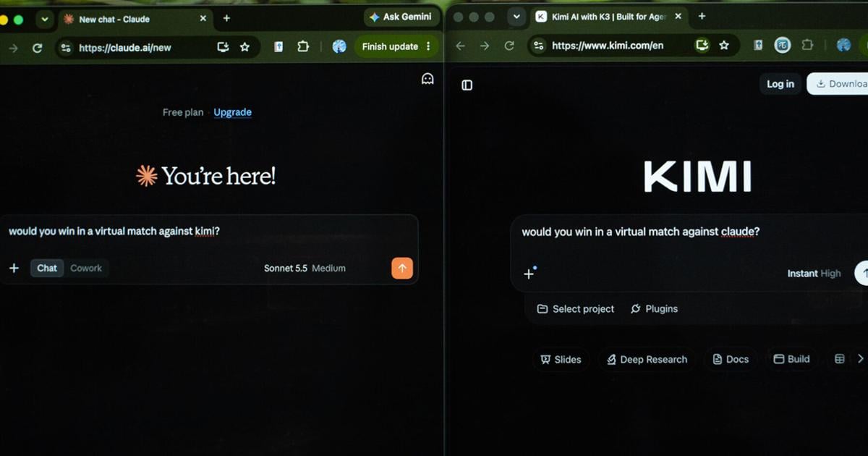Open the grid icon right of Build in Kimi

pos(840,359)
